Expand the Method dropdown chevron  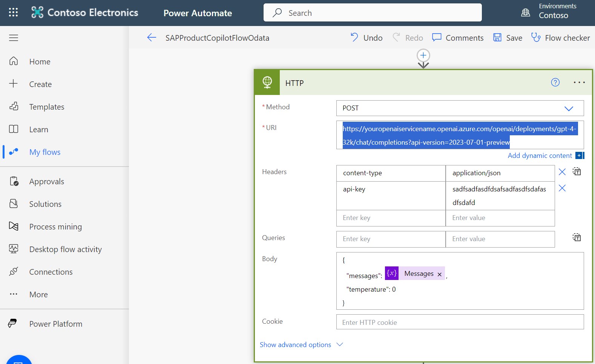point(569,109)
